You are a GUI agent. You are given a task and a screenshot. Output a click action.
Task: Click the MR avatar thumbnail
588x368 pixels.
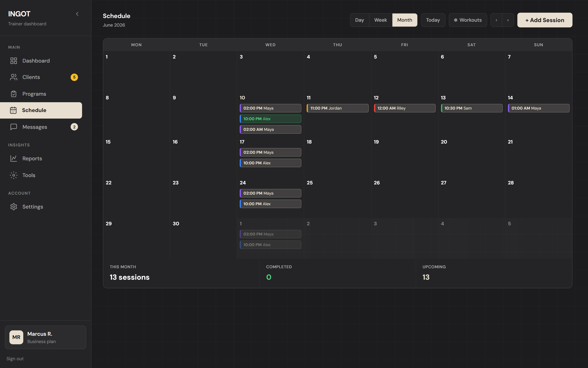16,337
